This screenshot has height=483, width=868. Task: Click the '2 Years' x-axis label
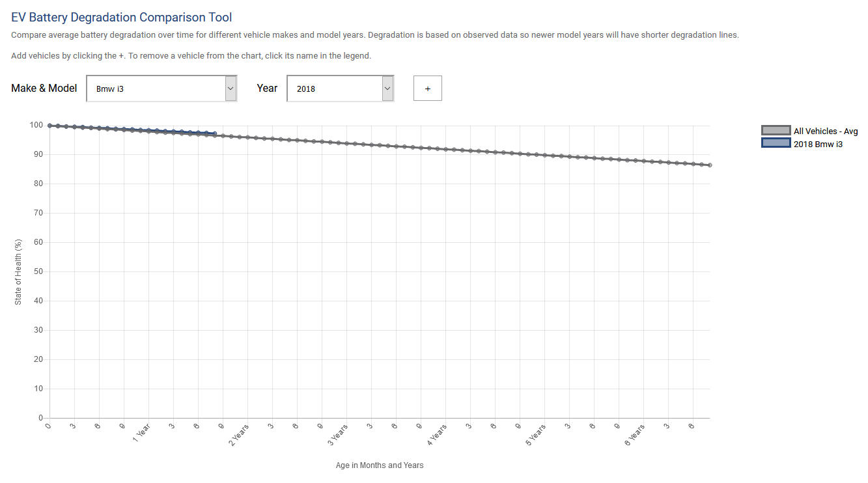239,435
